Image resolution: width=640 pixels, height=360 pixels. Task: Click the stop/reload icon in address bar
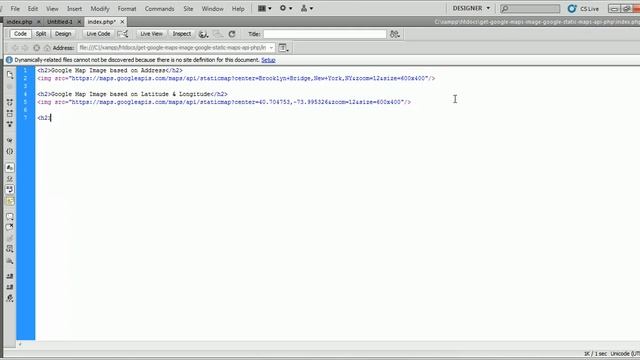pyautogui.click(x=37, y=48)
